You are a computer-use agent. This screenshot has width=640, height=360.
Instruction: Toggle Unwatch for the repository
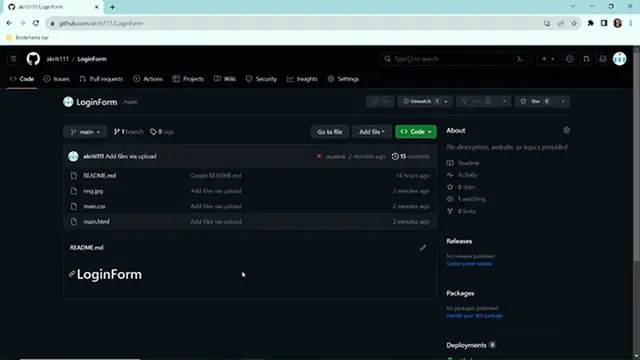(x=420, y=101)
